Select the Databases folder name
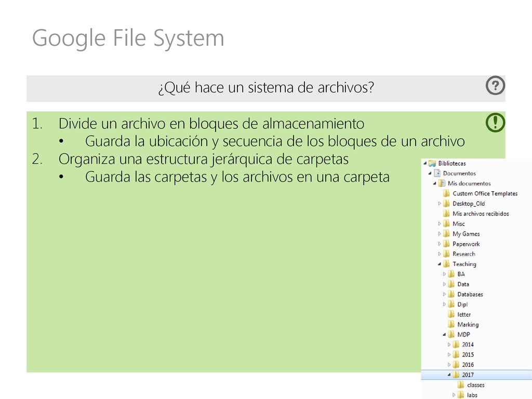This screenshot has width=532, height=399. [470, 294]
